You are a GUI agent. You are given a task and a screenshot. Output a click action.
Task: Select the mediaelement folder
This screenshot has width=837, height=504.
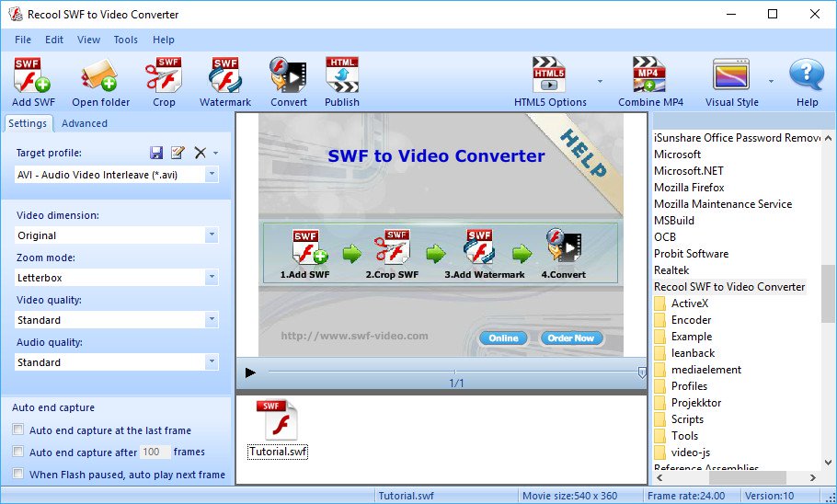click(706, 370)
